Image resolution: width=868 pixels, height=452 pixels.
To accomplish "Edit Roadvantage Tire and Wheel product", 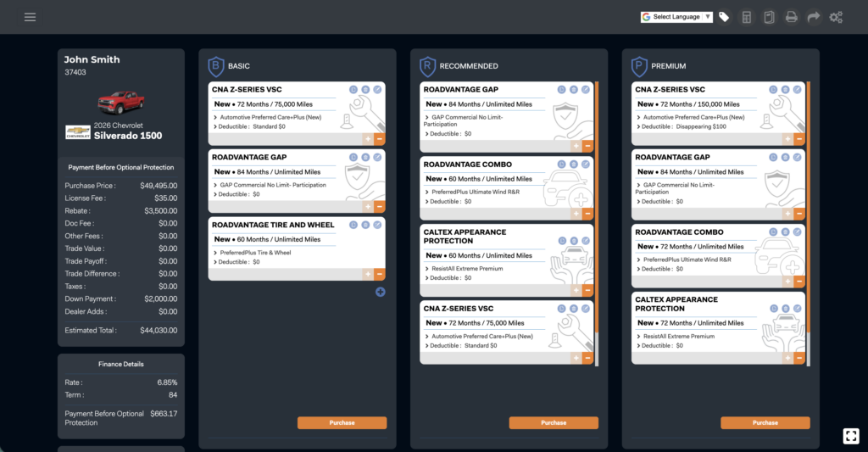I will point(377,225).
